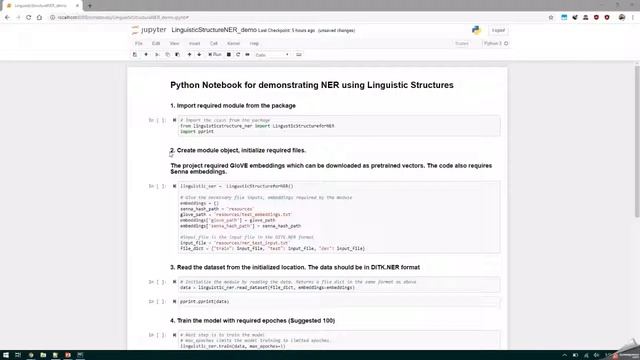Open the Edit menu
Viewport: 640px width, 360px height.
(x=156, y=43)
